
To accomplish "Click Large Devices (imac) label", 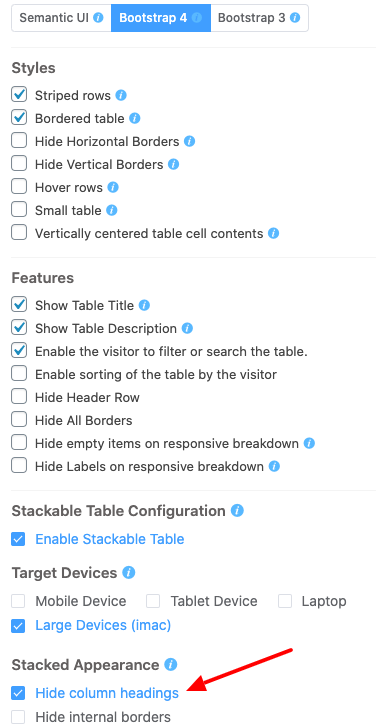I will (103, 625).
